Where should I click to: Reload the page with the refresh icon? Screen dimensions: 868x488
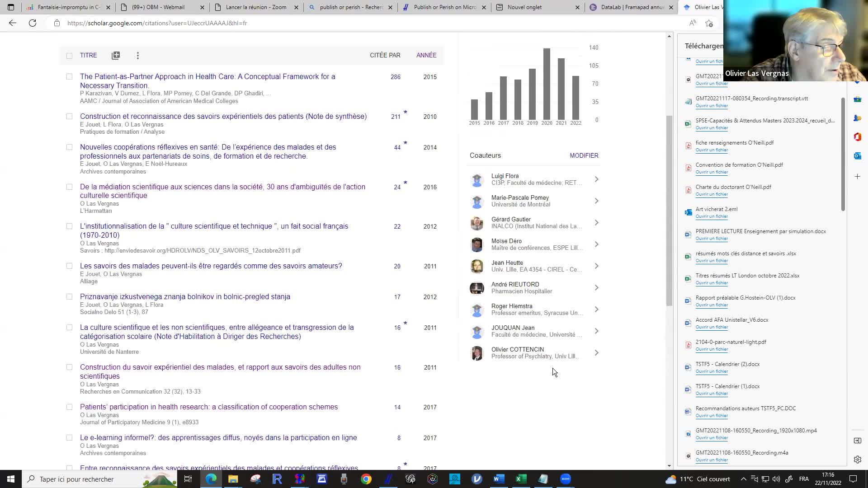coord(33,23)
